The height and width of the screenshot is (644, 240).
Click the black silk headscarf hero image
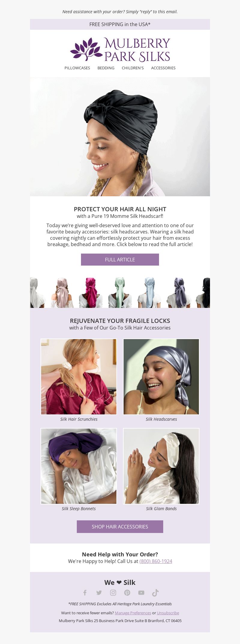pyautogui.click(x=120, y=137)
